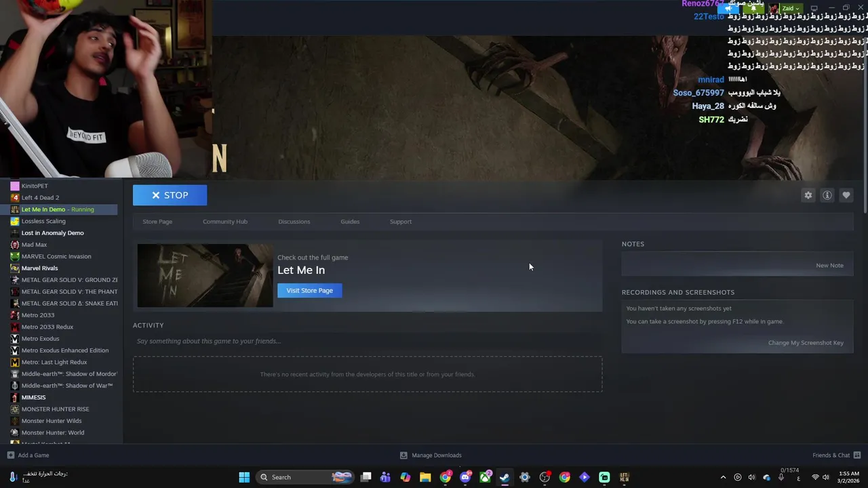Add game to favorites with heart icon
Screen dimensions: 868x488
(x=846, y=195)
